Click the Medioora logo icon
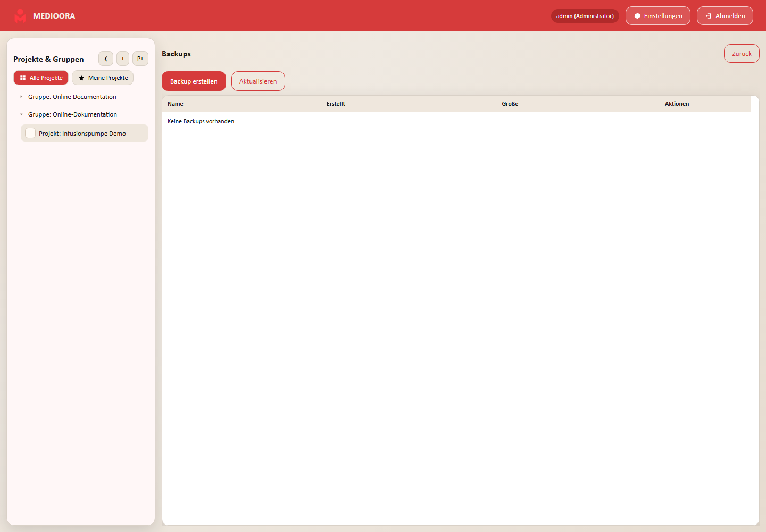 click(20, 16)
